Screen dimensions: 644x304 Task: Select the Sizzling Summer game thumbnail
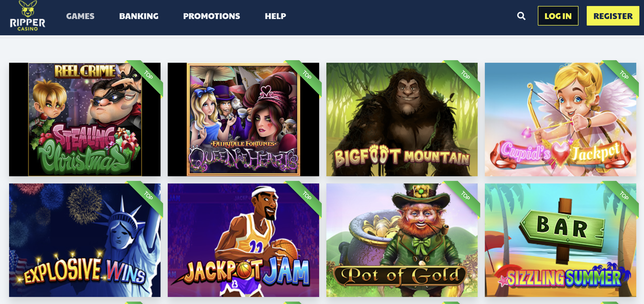tap(560, 240)
